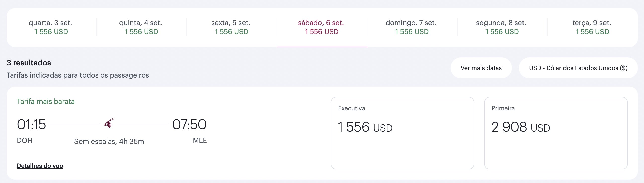644x183 pixels.
Task: Switch to domingo, 7 set. date
Action: [412, 27]
